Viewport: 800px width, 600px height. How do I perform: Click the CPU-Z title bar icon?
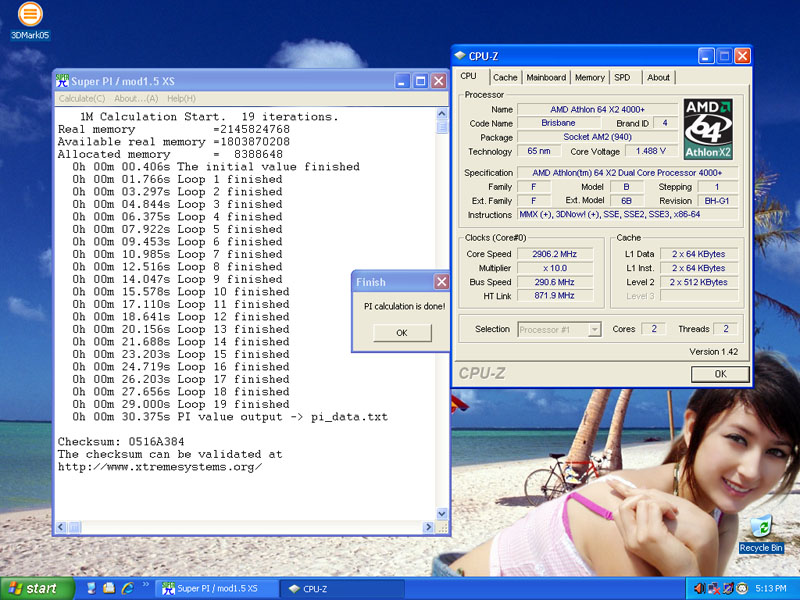[460, 56]
